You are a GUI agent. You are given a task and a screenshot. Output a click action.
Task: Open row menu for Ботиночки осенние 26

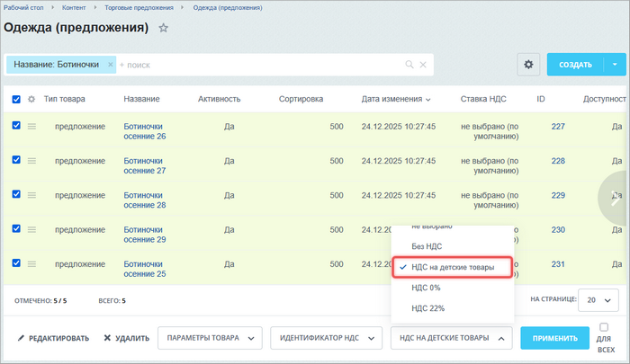(x=31, y=127)
